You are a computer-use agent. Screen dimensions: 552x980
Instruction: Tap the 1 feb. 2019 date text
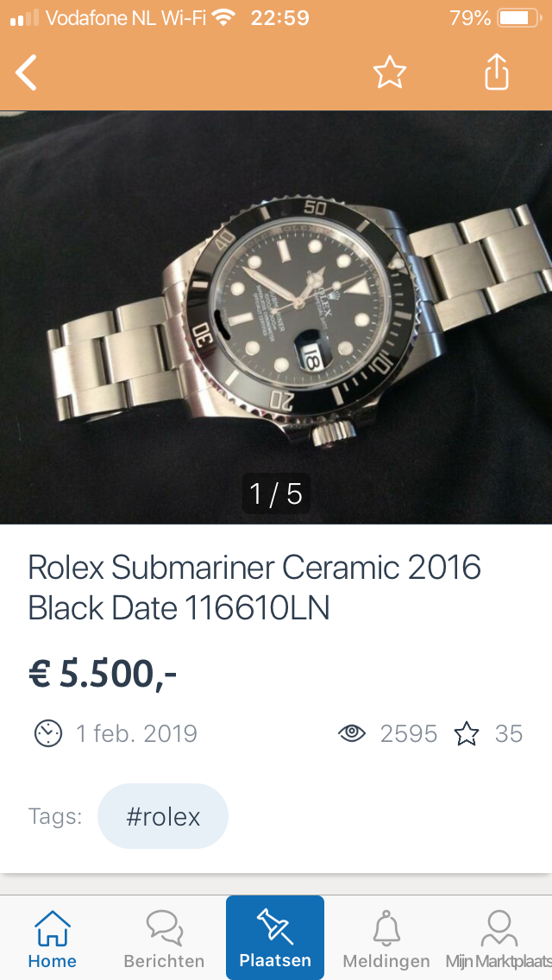click(x=136, y=733)
